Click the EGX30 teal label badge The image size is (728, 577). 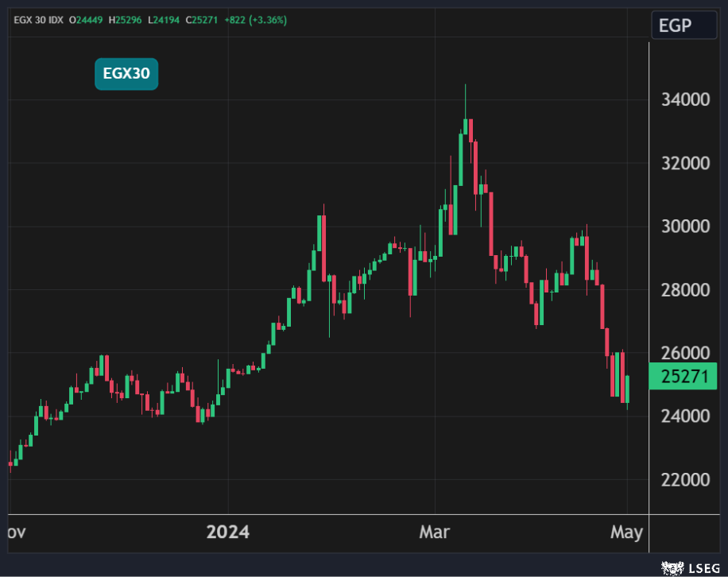click(126, 75)
